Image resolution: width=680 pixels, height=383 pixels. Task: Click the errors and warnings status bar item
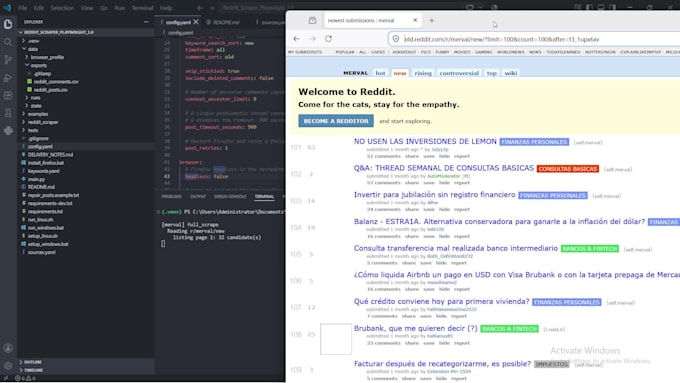pos(25,378)
